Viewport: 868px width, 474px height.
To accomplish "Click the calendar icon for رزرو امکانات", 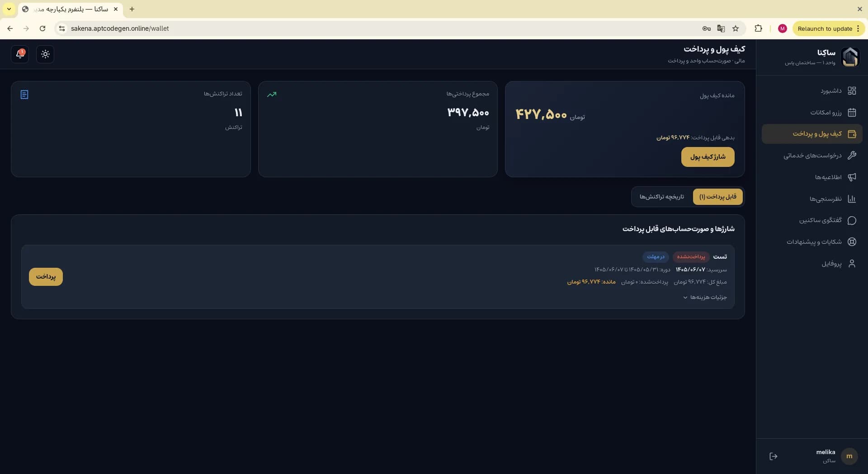I will (852, 113).
